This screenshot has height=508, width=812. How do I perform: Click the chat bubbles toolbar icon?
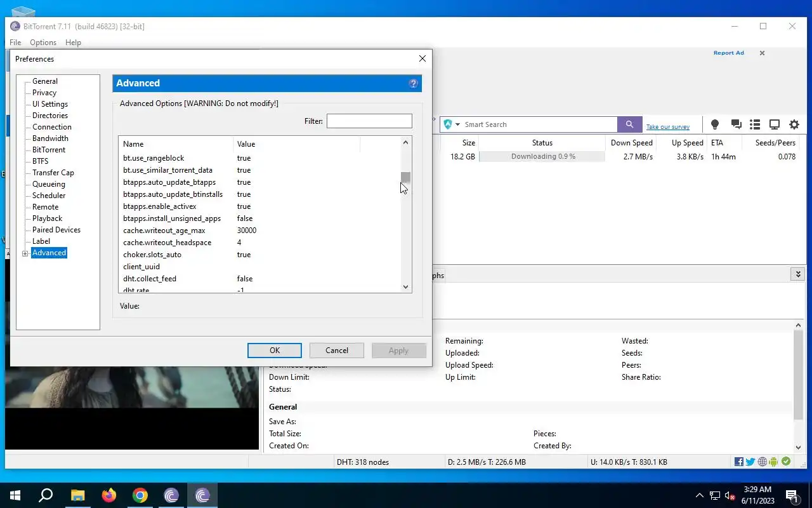pyautogui.click(x=736, y=124)
